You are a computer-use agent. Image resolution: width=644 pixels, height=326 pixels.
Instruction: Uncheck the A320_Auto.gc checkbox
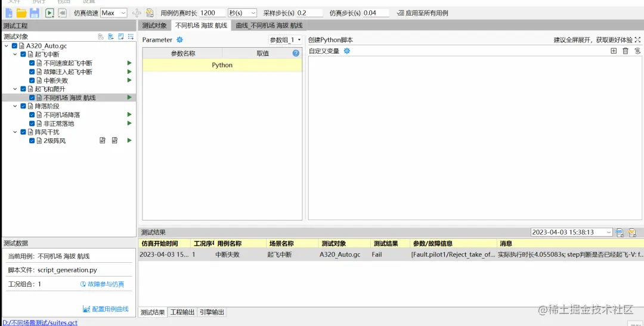(15, 46)
